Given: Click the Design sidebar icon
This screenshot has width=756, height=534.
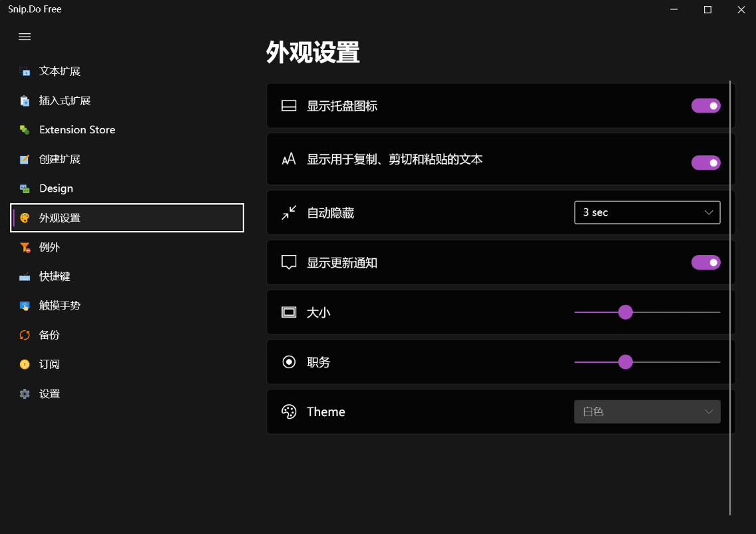Looking at the screenshot, I should (25, 188).
